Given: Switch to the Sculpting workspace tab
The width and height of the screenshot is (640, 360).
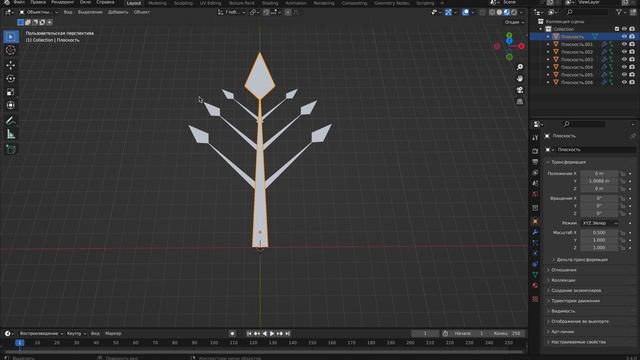Looking at the screenshot, I should [x=183, y=3].
